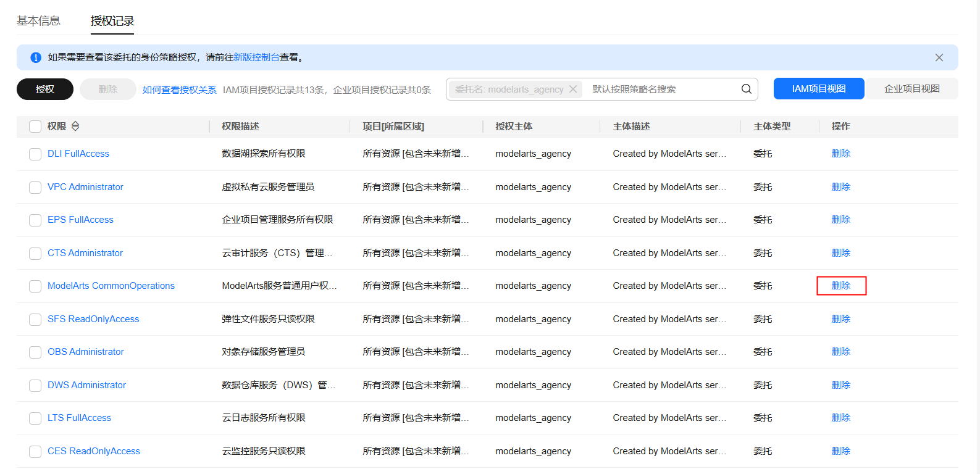Select the 企业项目视图 view

tap(912, 89)
